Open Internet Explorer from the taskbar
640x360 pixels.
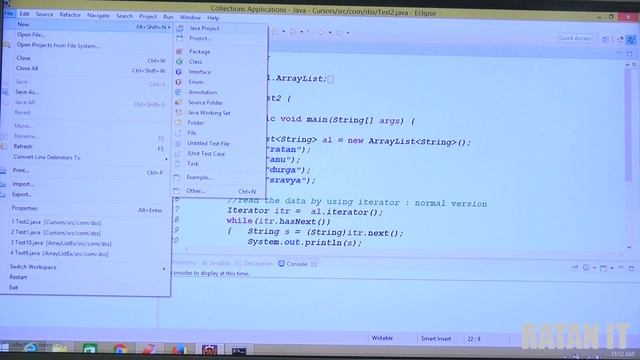[30, 348]
